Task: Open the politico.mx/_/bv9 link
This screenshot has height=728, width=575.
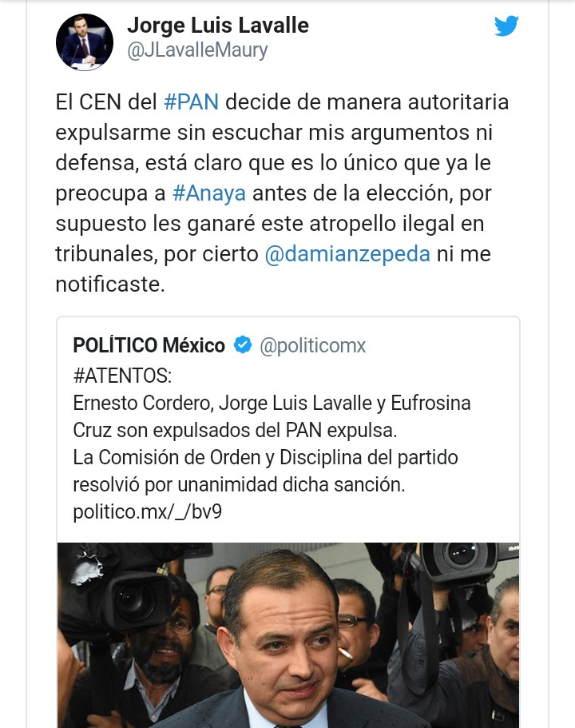Action: 147,511
